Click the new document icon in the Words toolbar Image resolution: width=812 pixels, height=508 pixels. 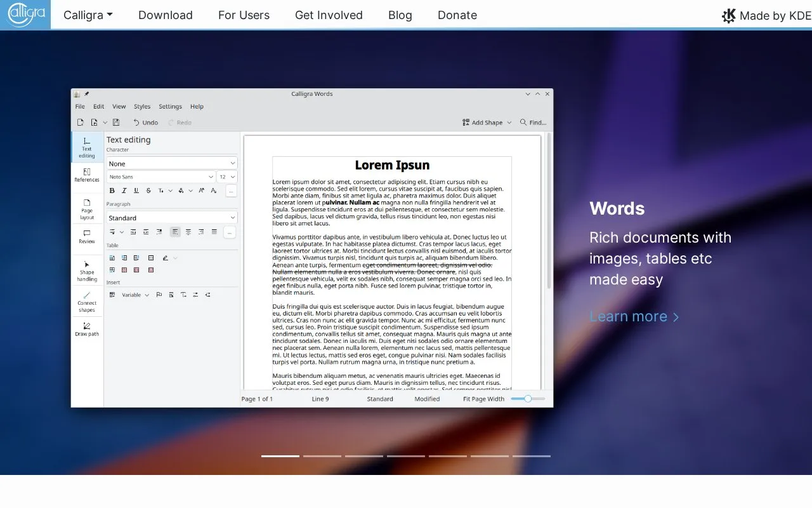pos(81,123)
